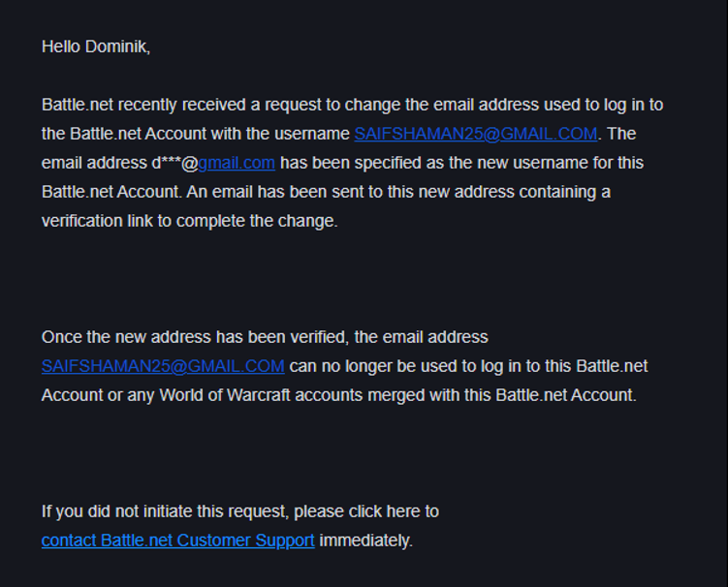The height and width of the screenshot is (587, 728).
Task: Click the masked 'd***@' email text
Action: tap(174, 163)
